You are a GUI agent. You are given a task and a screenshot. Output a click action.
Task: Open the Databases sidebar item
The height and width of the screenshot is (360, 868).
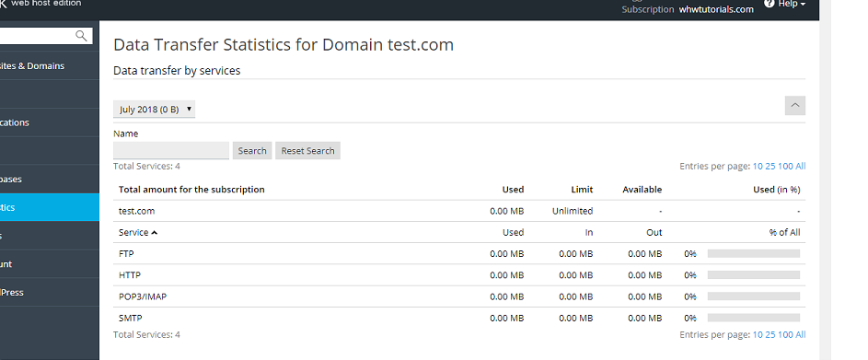(x=50, y=179)
